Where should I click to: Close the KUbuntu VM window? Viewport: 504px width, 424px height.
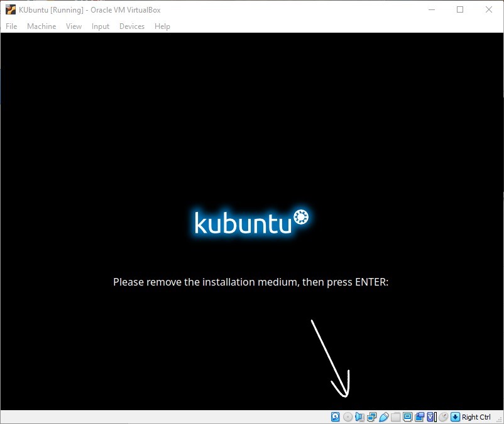click(488, 9)
